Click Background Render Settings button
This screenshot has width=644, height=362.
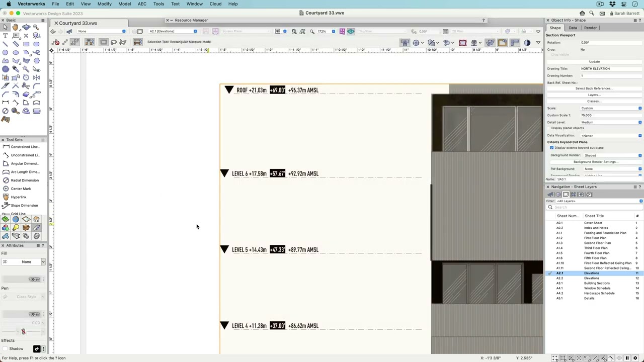[x=595, y=162]
